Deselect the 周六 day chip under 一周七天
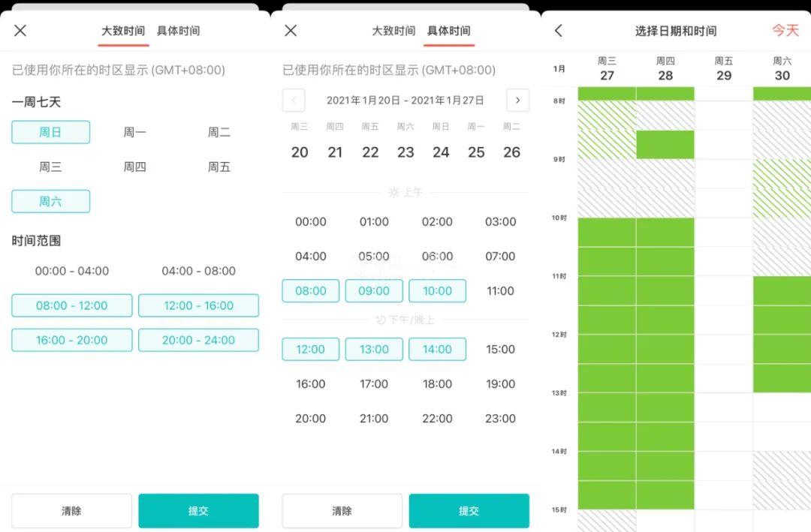 tap(51, 201)
